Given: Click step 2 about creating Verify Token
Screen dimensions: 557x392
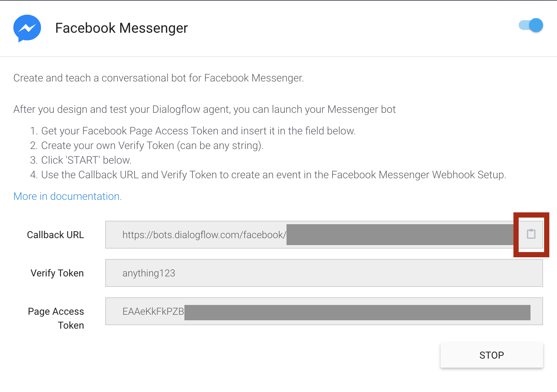Looking at the screenshot, I should [152, 146].
